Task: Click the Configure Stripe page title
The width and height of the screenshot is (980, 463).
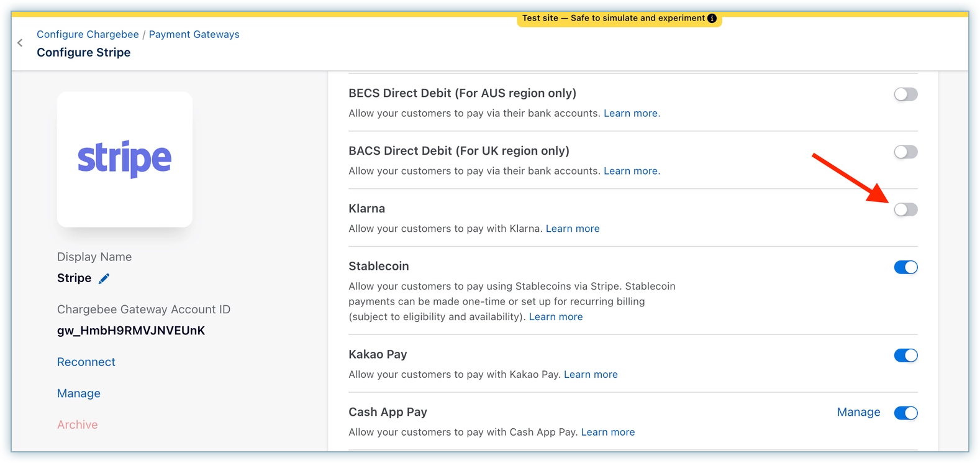Action: pyautogui.click(x=84, y=53)
